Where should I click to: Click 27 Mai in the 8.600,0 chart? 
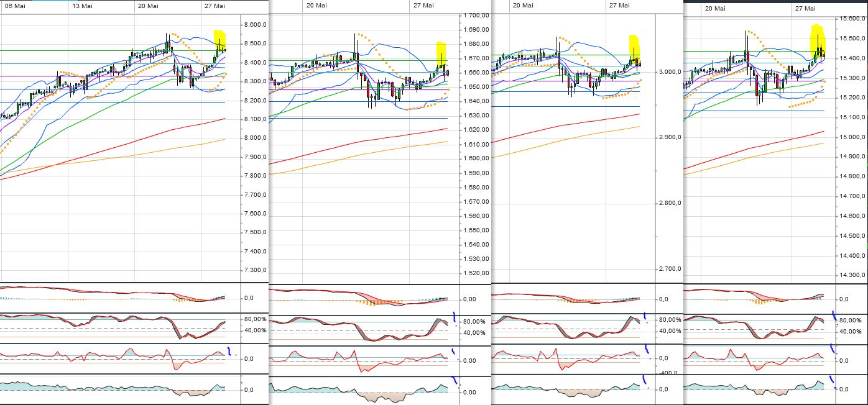pos(214,6)
